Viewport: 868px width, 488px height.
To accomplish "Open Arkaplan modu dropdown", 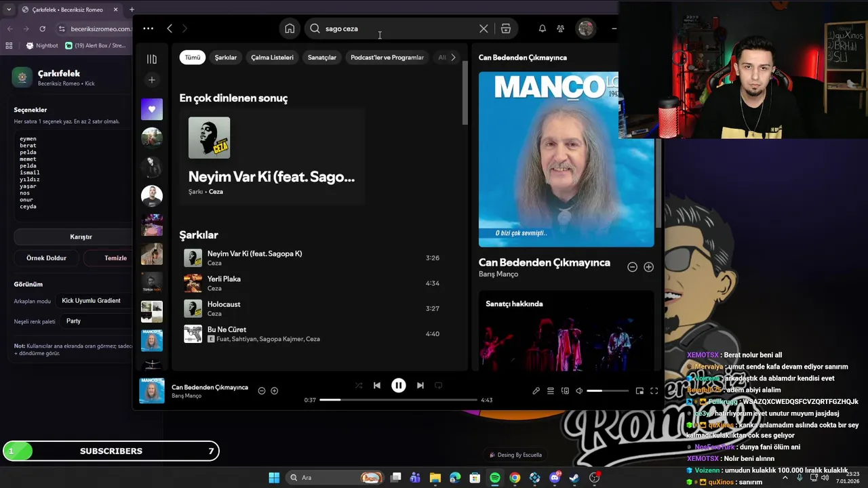I will point(95,301).
